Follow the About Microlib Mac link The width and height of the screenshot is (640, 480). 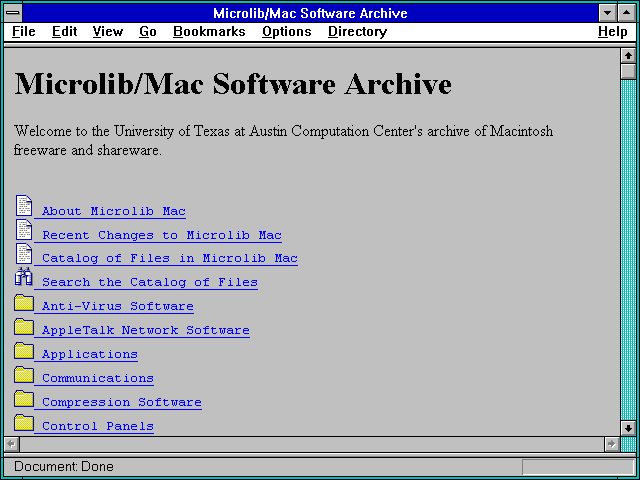coord(113,211)
